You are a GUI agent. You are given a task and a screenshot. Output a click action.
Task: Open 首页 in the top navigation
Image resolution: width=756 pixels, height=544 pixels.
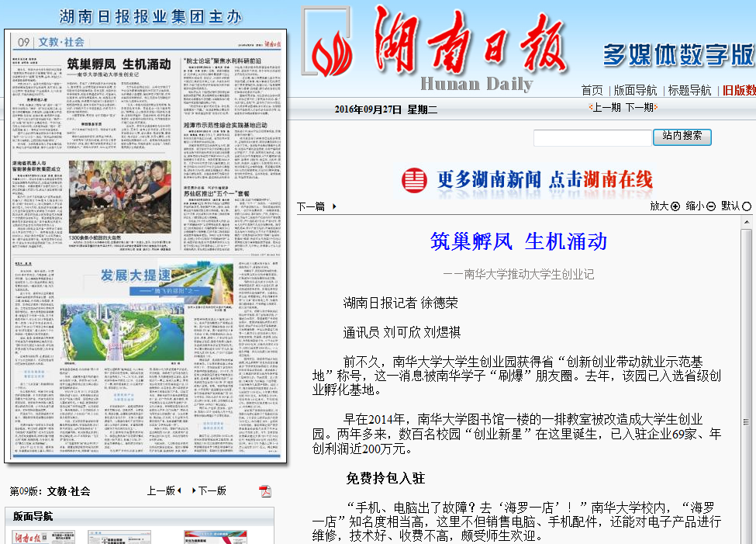click(592, 90)
